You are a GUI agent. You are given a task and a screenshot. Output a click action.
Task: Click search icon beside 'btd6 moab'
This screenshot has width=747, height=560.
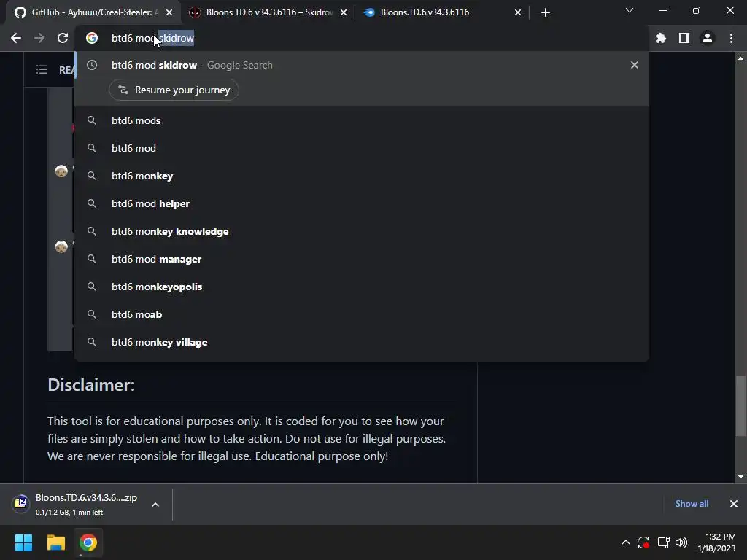tap(92, 314)
